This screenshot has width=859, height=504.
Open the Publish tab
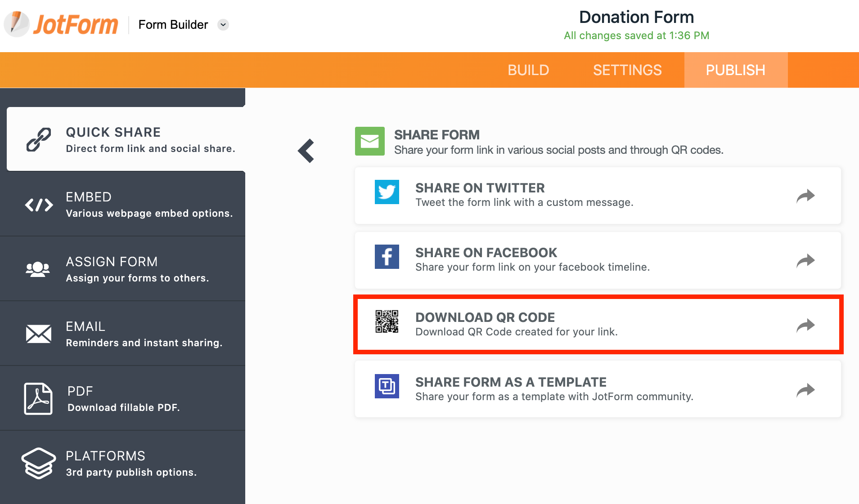(736, 70)
